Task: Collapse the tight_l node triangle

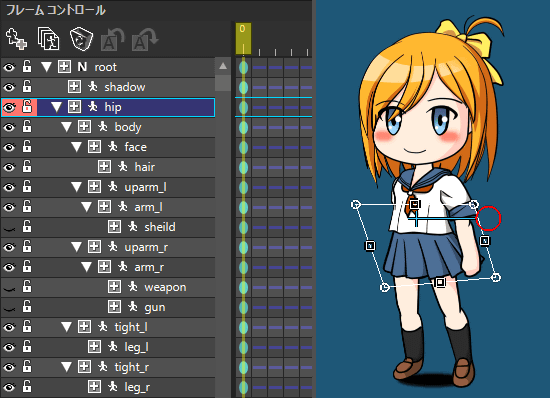Action: click(66, 327)
